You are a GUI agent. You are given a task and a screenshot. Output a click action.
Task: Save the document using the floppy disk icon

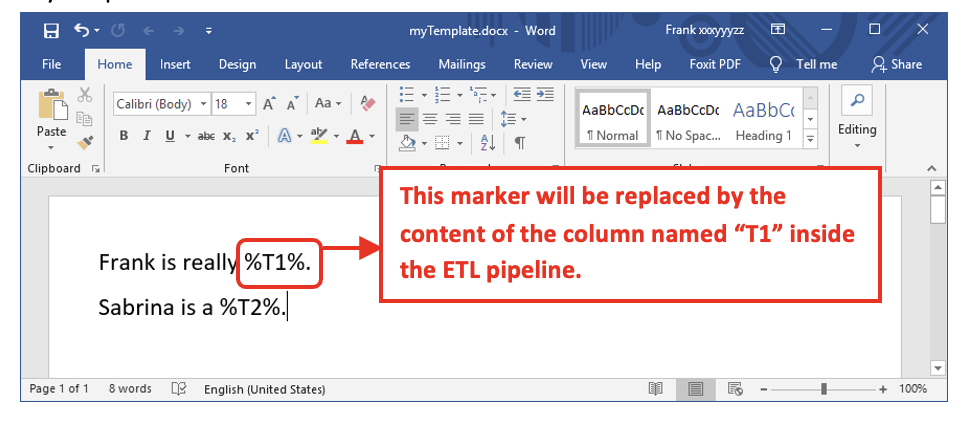point(51,31)
